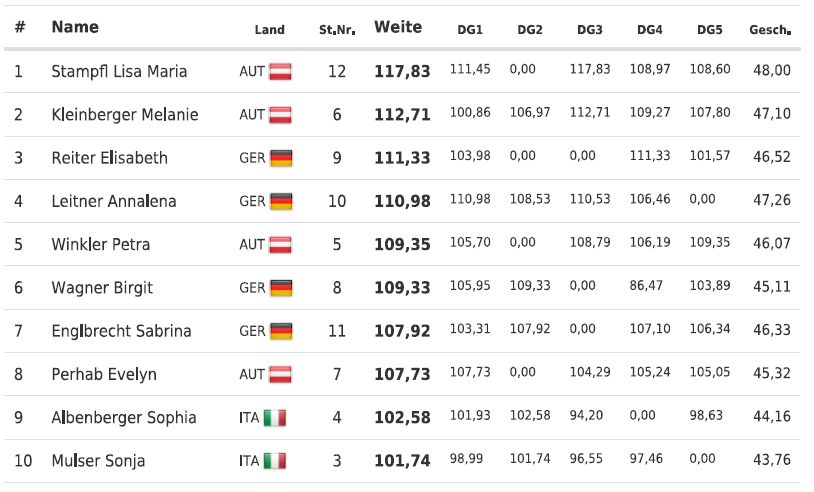Screen dimensions: 814x492
Task: Click the Land column header
Action: (269, 31)
